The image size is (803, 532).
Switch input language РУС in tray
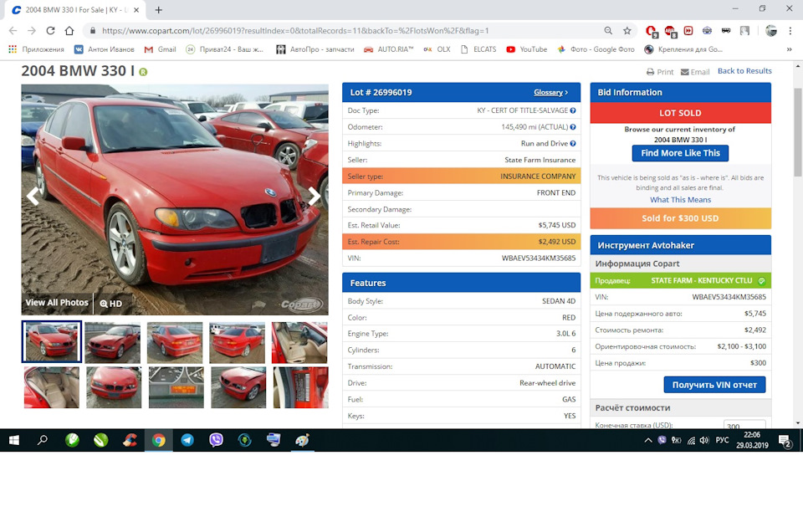click(722, 440)
